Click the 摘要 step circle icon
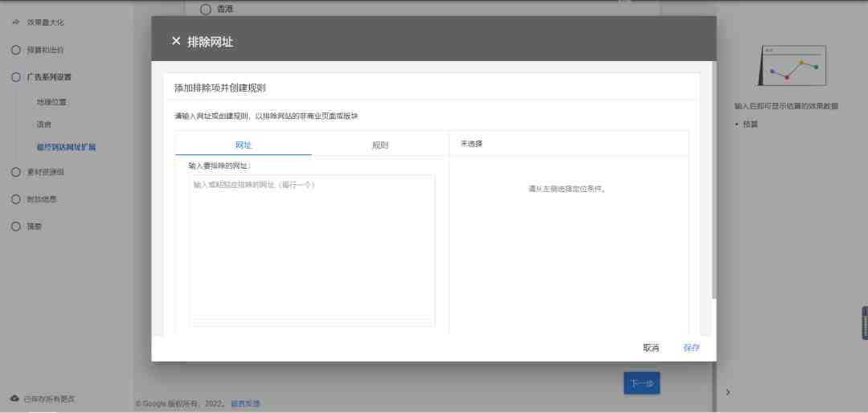868x413 pixels. (x=16, y=227)
